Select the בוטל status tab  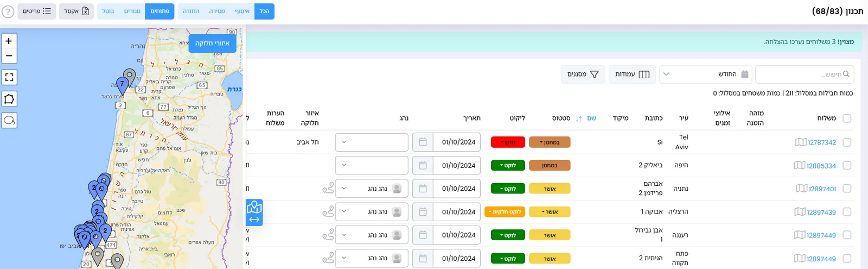tap(108, 11)
